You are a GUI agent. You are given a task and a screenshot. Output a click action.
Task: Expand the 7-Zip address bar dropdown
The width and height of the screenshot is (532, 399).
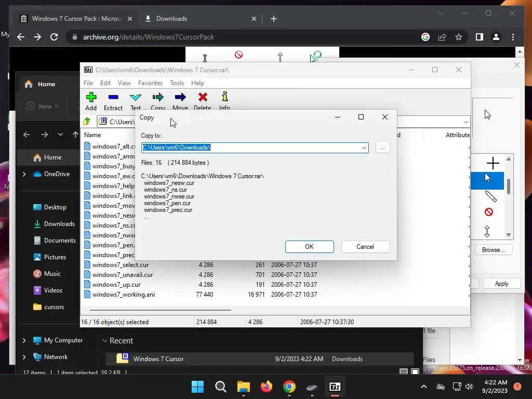pos(466,122)
